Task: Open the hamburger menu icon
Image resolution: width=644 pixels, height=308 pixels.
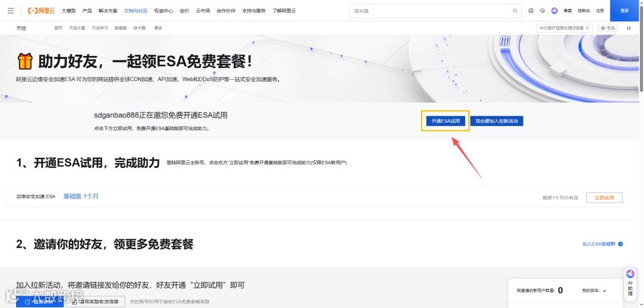Action: pyautogui.click(x=11, y=11)
